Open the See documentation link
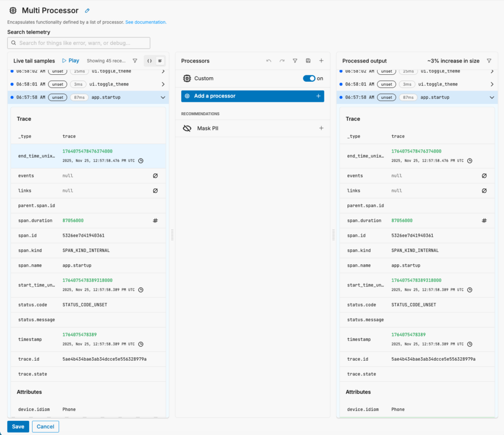504x435 pixels. [146, 22]
